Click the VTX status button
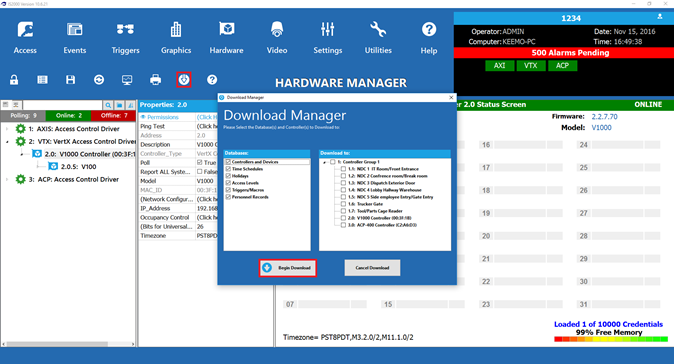Screen dimensions: 674x364 coord(531,65)
